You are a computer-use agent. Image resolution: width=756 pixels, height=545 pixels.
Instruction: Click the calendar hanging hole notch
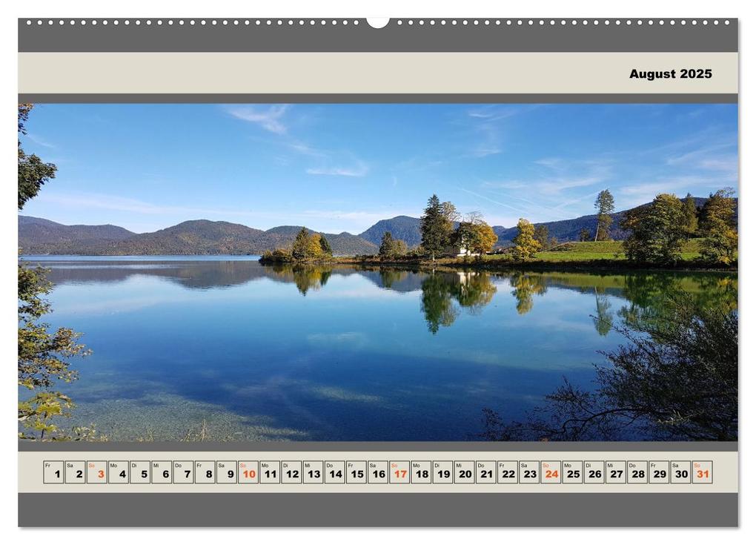click(378, 22)
